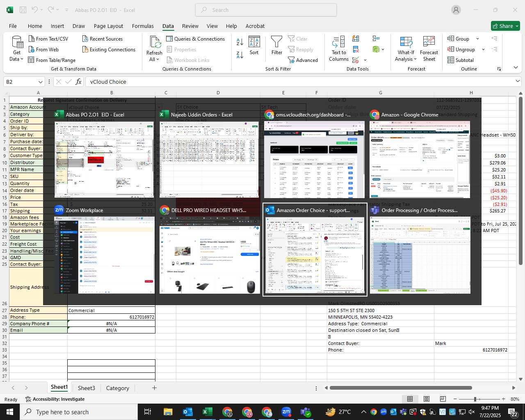The width and height of the screenshot is (525, 420).
Task: Open the File menu
Action: coord(13,26)
